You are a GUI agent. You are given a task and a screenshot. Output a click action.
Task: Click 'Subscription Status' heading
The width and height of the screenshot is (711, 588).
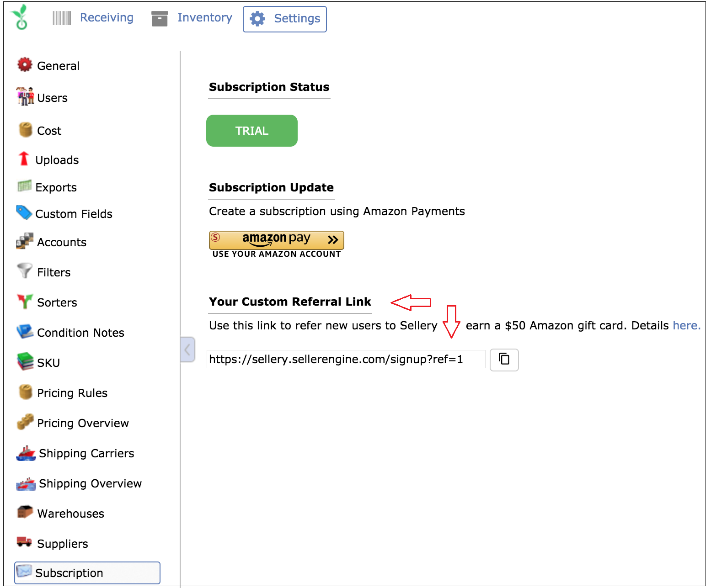coord(269,87)
